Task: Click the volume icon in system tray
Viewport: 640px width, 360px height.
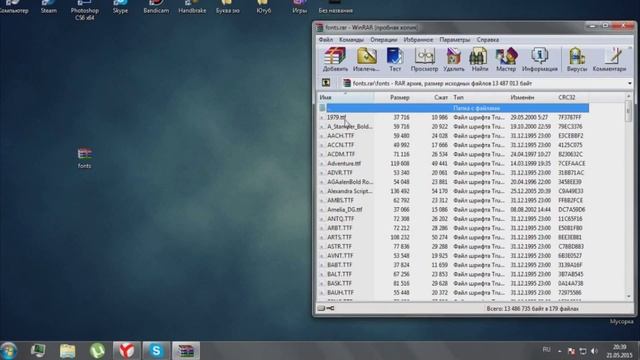Action: [x=594, y=351]
